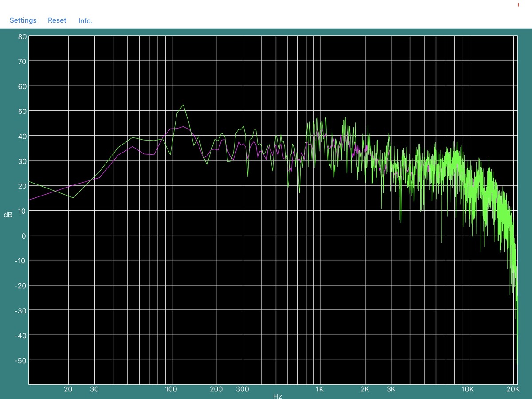Click the -40 dB axis label
Image resolution: width=532 pixels, height=399 pixels.
click(21, 335)
